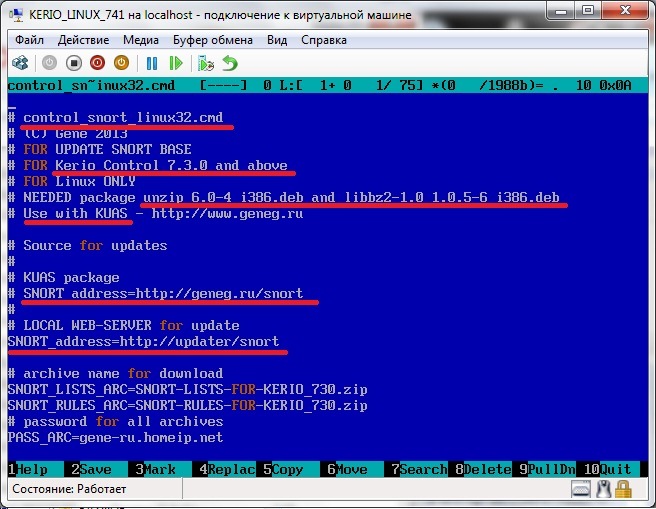Click the Ctrl+Alt+Del toolbar icon
Image resolution: width=656 pixels, height=509 pixels.
tap(19, 62)
